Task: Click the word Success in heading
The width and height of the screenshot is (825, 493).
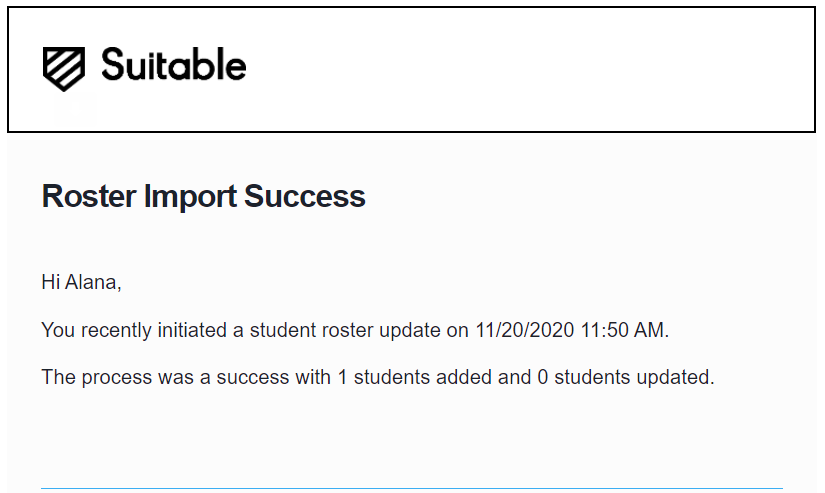Action: point(305,196)
